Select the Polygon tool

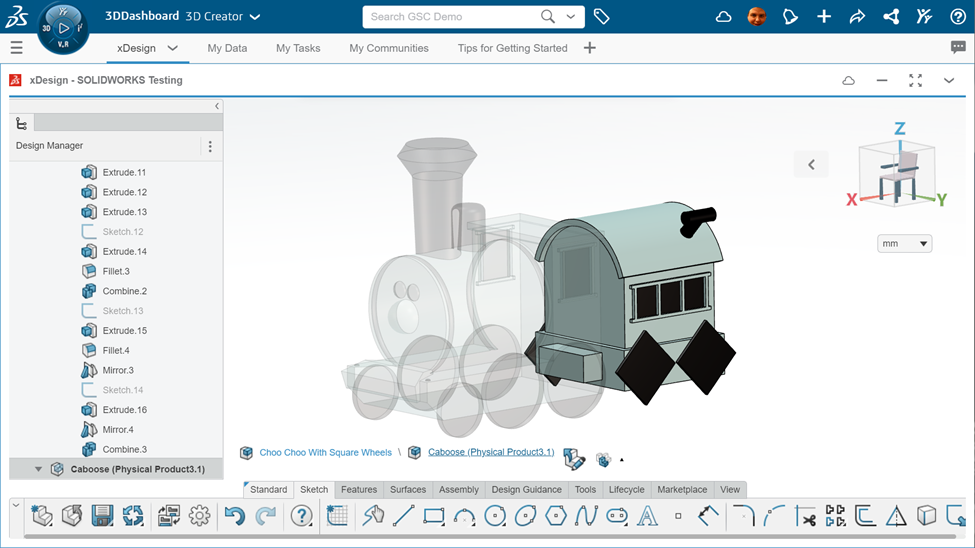[556, 516]
